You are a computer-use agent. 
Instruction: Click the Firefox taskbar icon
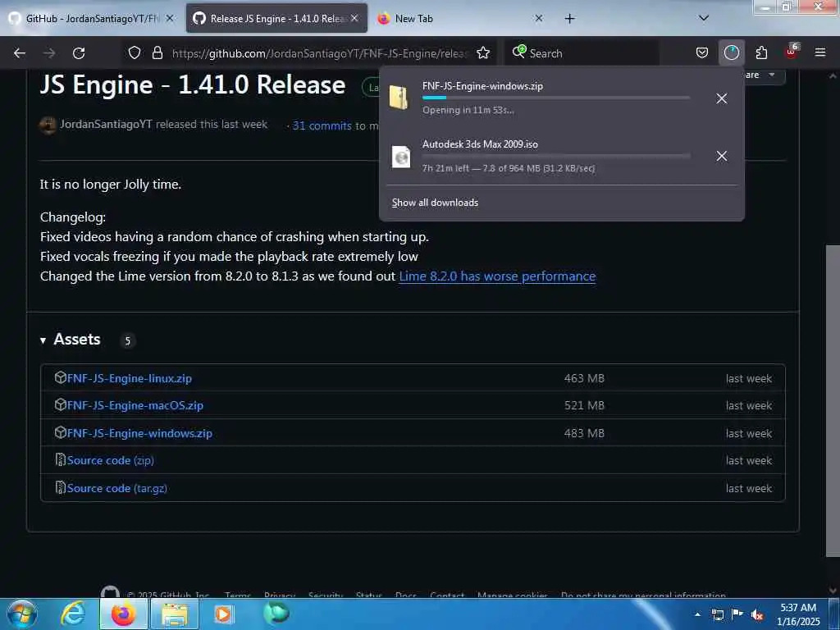(123, 614)
